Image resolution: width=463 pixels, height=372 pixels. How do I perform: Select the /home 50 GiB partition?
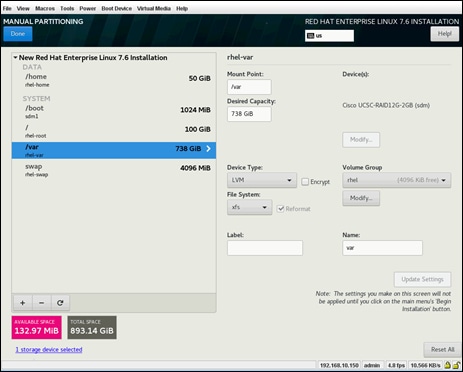coord(114,80)
